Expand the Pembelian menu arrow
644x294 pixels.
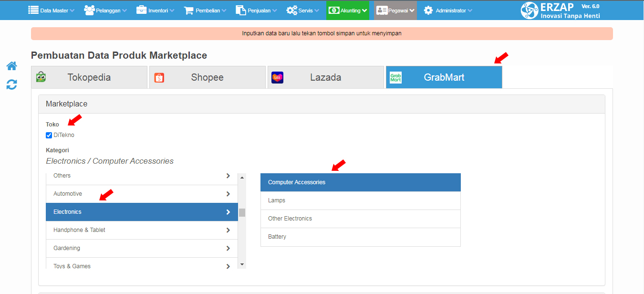click(224, 10)
